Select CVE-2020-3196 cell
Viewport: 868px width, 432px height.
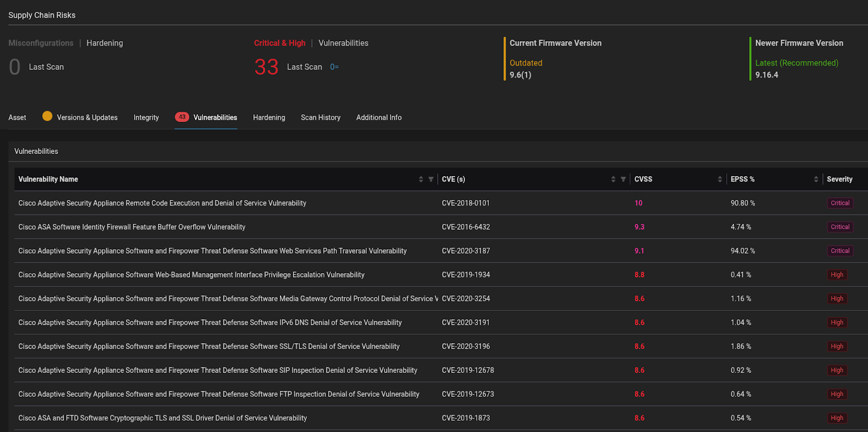coord(465,346)
